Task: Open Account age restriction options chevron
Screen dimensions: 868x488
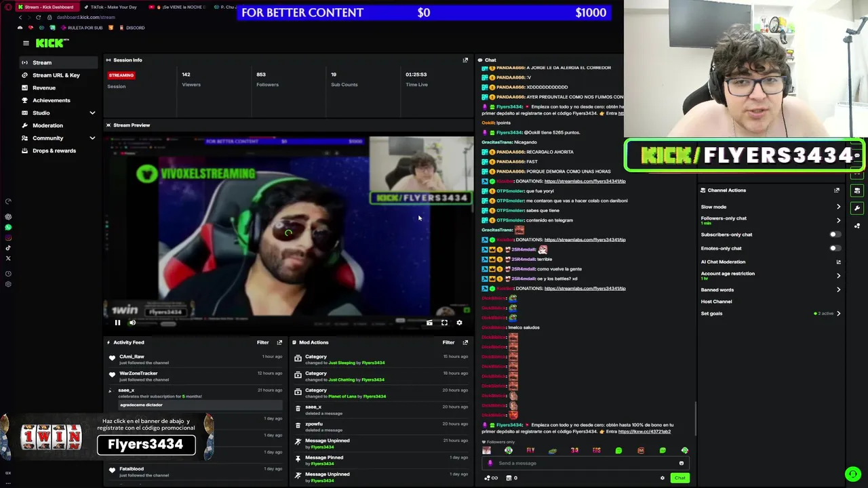Action: coord(838,276)
